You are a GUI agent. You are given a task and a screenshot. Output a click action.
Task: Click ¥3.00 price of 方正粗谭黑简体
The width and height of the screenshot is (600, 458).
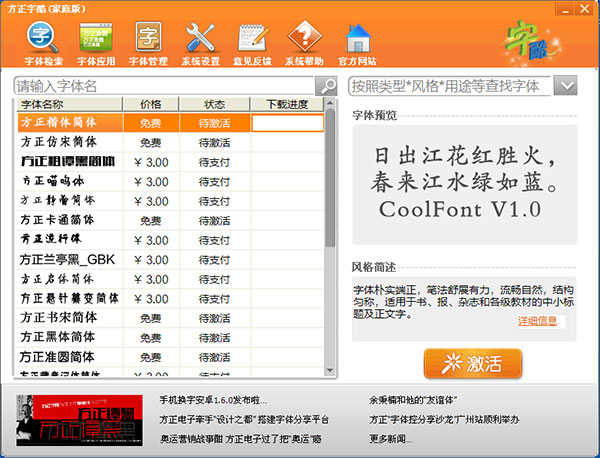click(151, 162)
